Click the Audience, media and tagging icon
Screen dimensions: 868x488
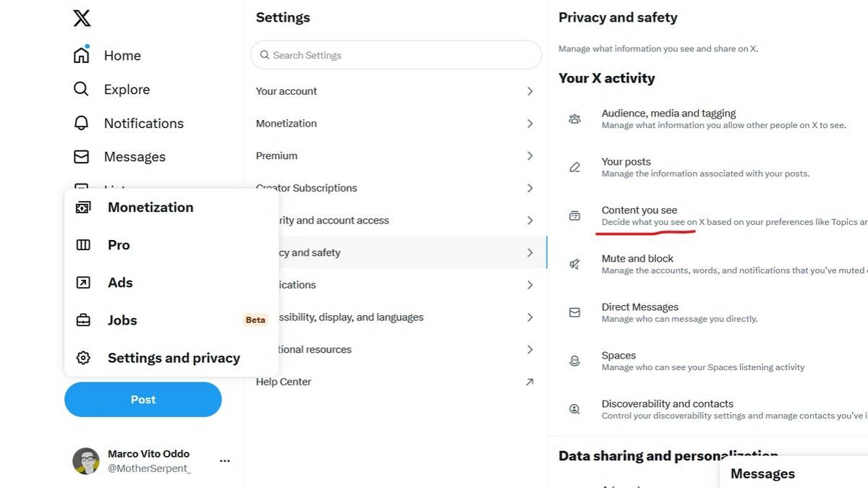click(574, 119)
